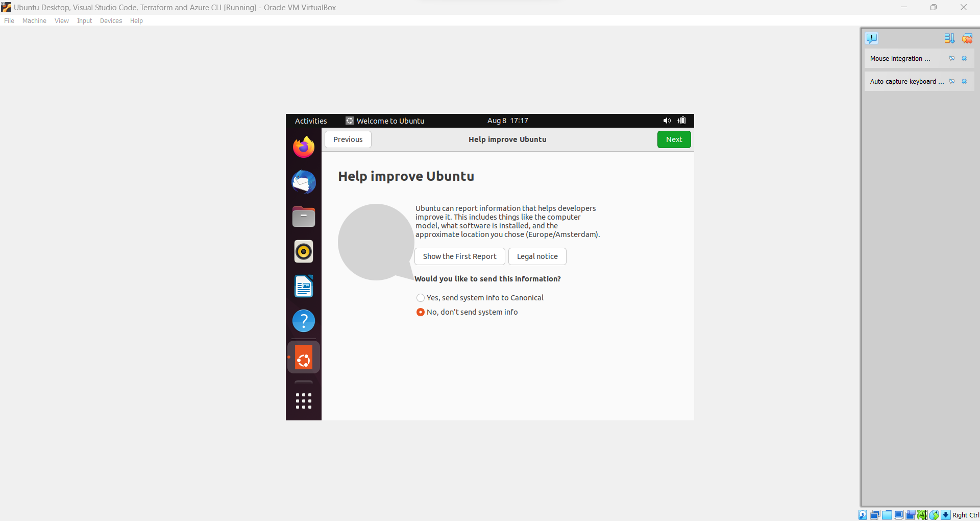Click the hard disk activity status icon
Screen dimensions: 980x521
[863, 515]
